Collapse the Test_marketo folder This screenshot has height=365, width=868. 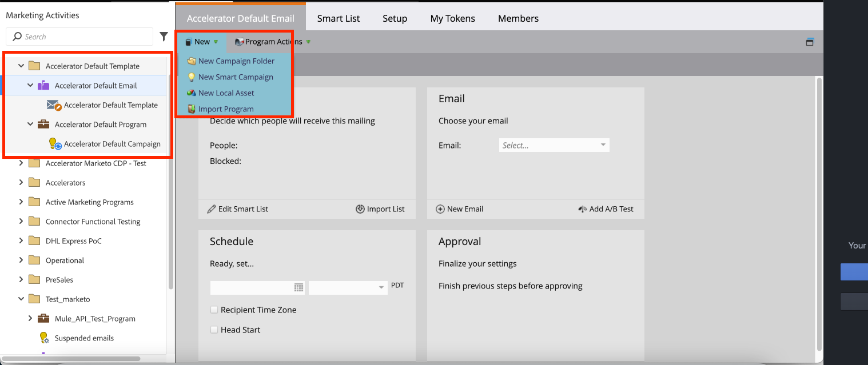click(21, 299)
